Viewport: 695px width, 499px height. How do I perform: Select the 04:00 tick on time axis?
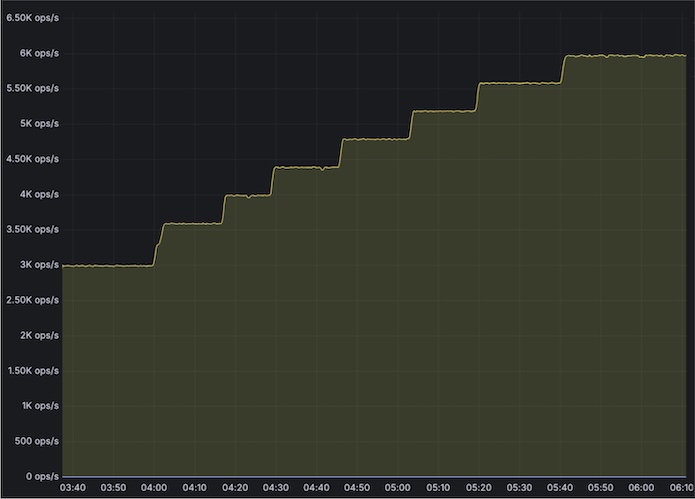click(154, 487)
